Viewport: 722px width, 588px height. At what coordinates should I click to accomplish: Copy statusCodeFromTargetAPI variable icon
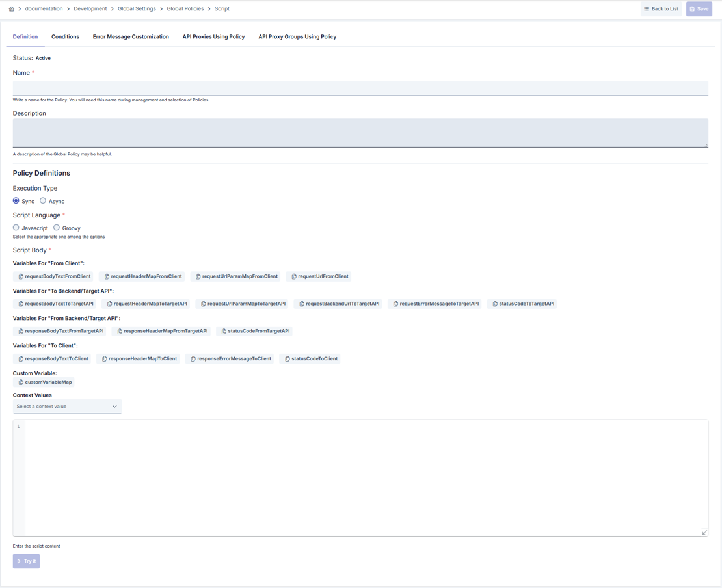coord(224,332)
